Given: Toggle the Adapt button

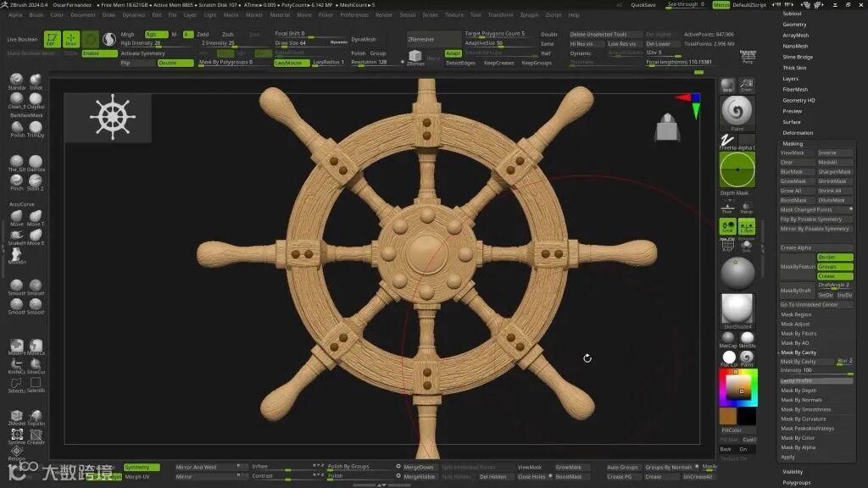Looking at the screenshot, I should tap(453, 53).
